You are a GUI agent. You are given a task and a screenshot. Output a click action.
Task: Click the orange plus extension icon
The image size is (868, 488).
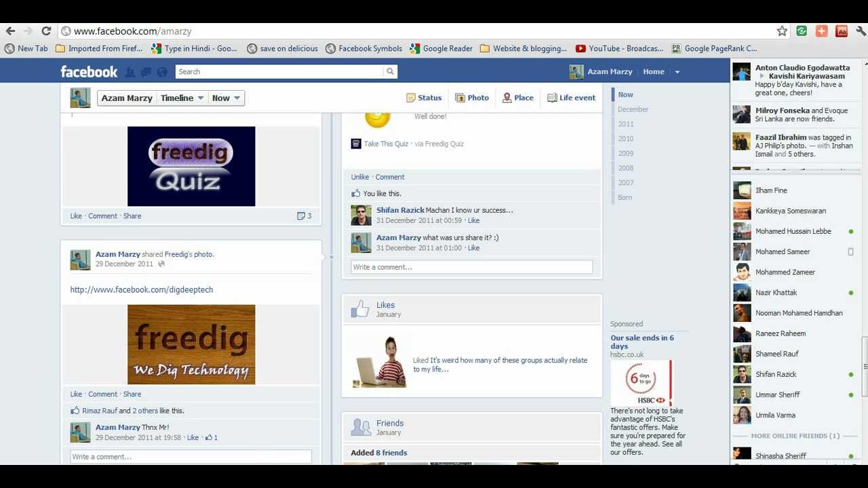click(821, 31)
